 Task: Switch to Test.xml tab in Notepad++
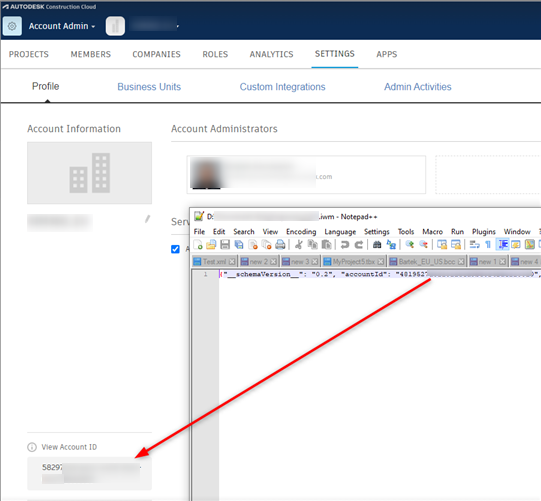click(x=214, y=262)
